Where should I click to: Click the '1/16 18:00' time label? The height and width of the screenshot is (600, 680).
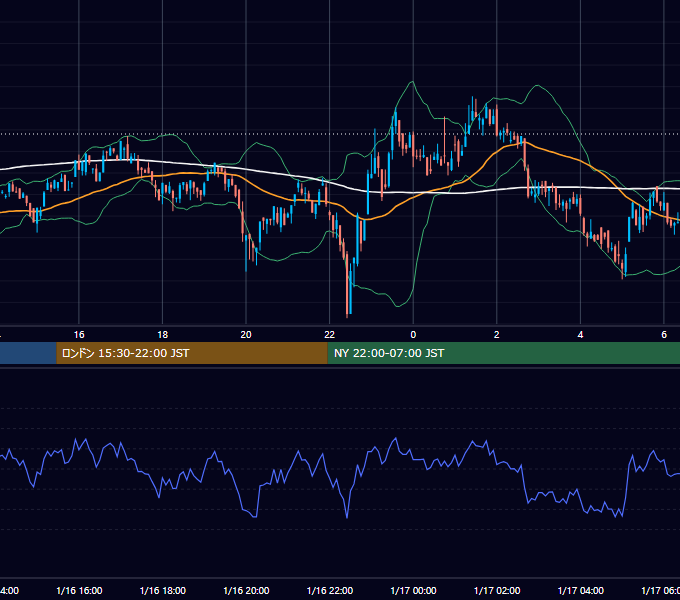[x=163, y=590]
